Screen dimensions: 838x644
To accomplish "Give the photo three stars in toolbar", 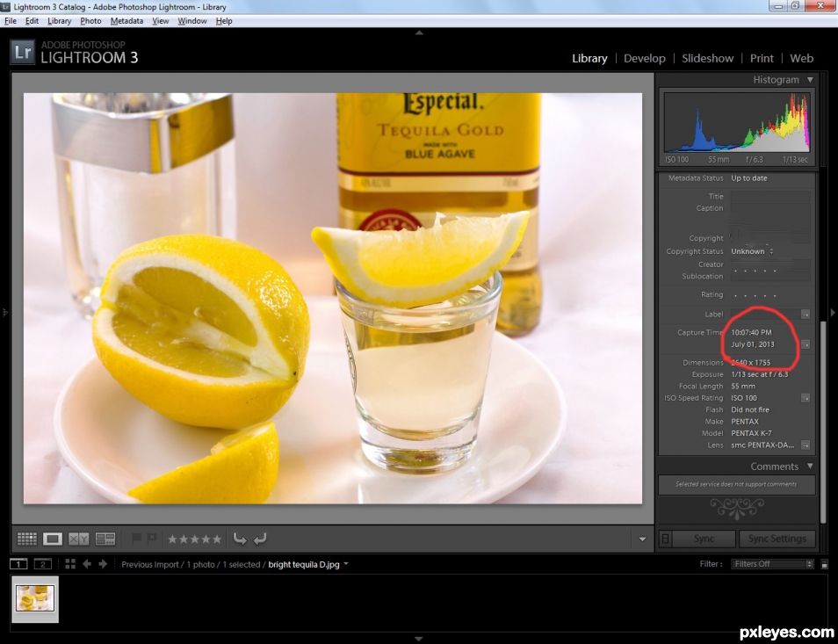I will [194, 539].
